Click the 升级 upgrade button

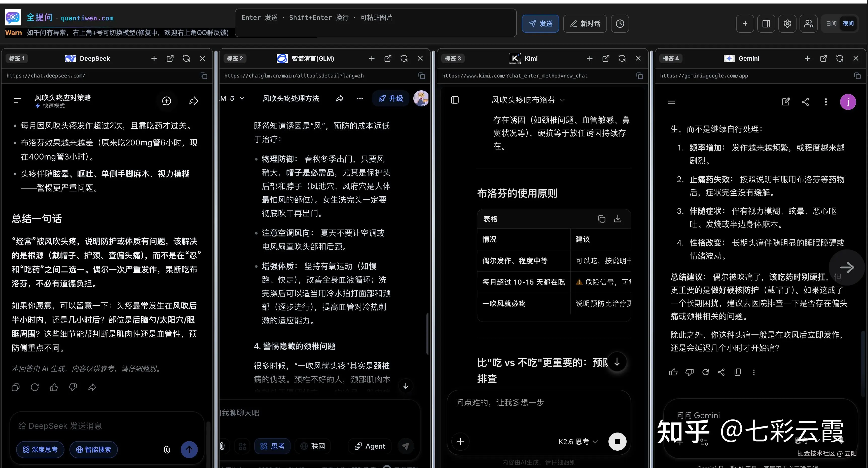(x=390, y=98)
